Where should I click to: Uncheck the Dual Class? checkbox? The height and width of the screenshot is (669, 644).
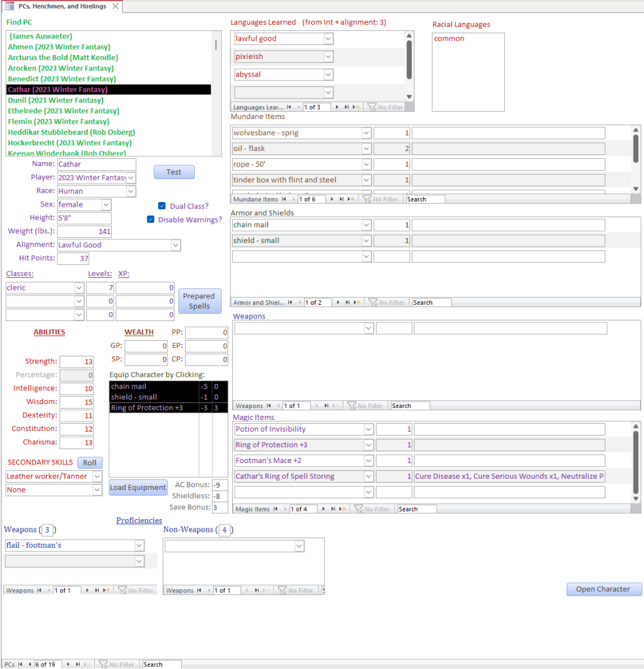tap(162, 206)
